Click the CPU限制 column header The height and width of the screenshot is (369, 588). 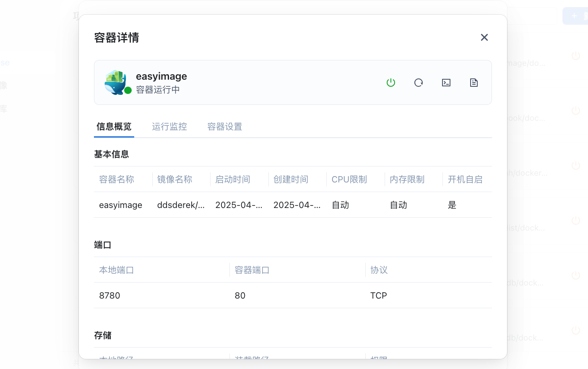[349, 179]
